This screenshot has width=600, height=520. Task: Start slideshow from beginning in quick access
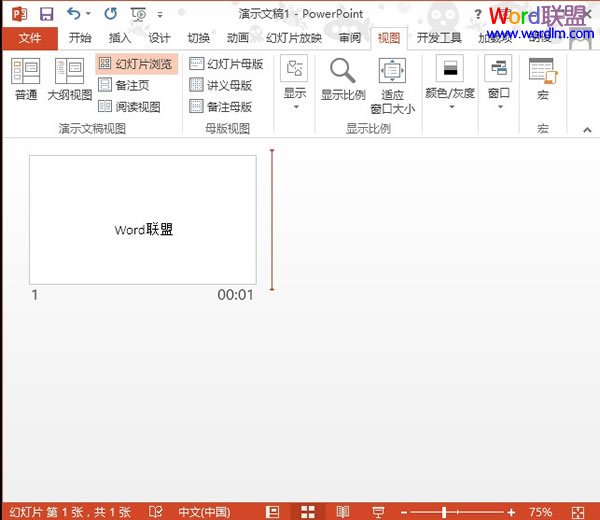[x=138, y=15]
